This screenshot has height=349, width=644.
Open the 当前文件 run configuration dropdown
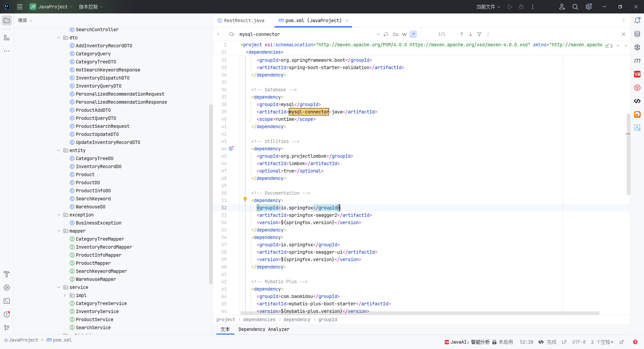pyautogui.click(x=488, y=7)
